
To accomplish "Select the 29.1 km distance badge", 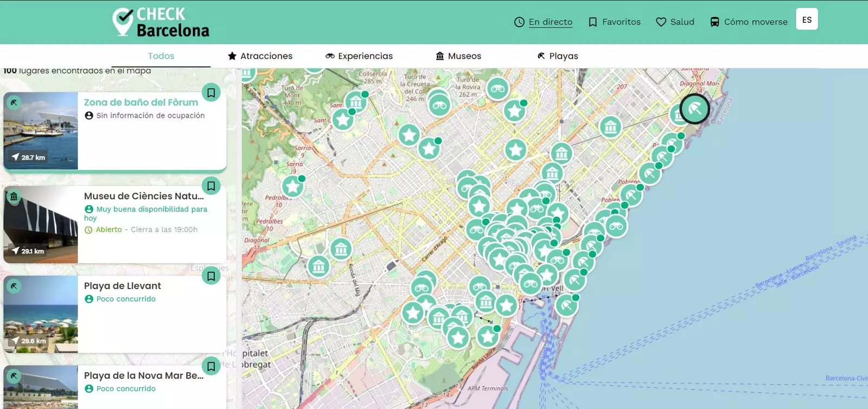I will pyautogui.click(x=28, y=251).
